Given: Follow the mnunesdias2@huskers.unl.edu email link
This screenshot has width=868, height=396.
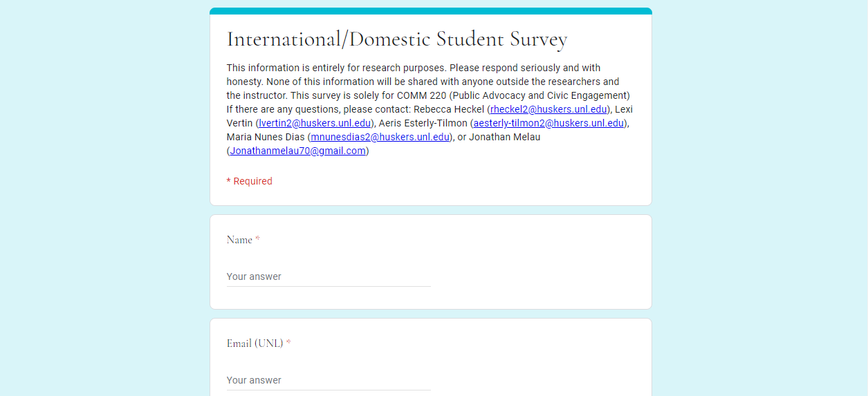Looking at the screenshot, I should [x=380, y=137].
